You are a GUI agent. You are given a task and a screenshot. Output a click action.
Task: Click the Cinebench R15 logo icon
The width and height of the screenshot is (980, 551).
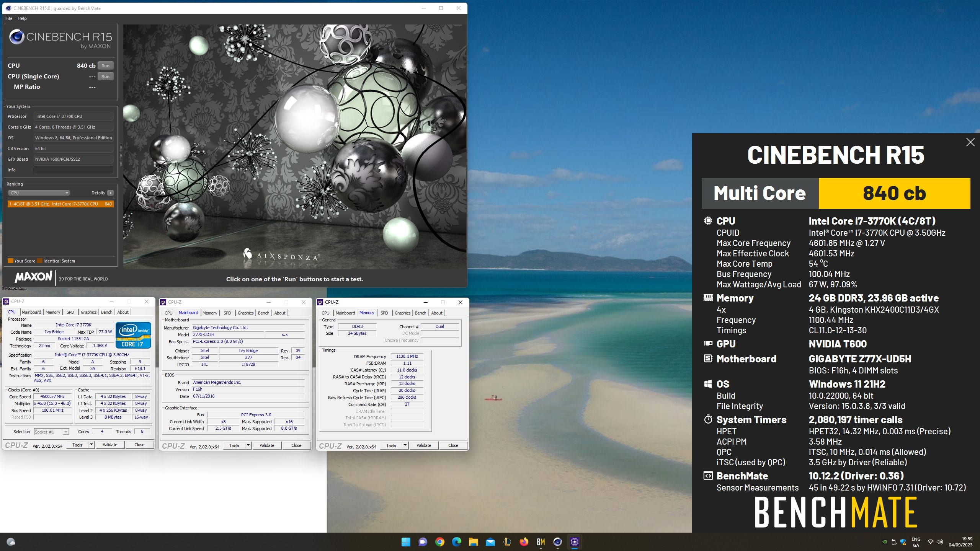[x=16, y=37]
